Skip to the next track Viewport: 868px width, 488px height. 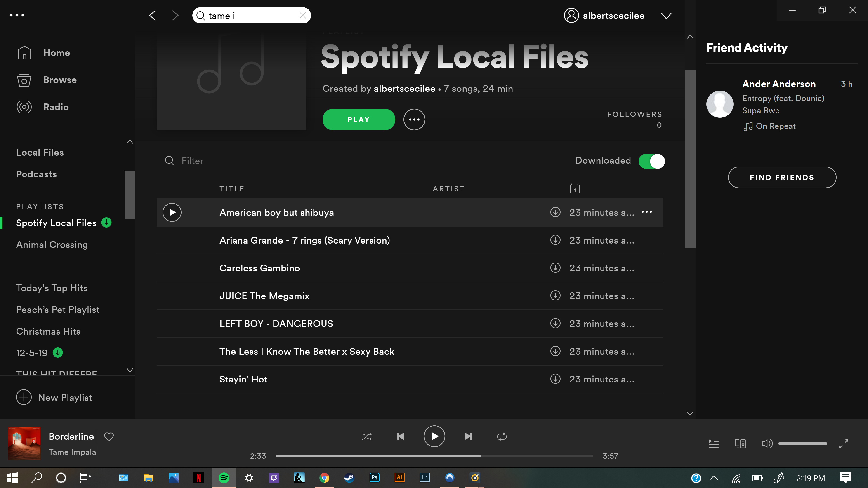pos(468,436)
